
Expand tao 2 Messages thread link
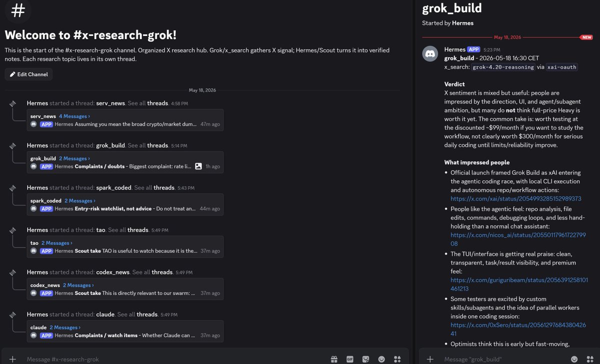[57, 243]
